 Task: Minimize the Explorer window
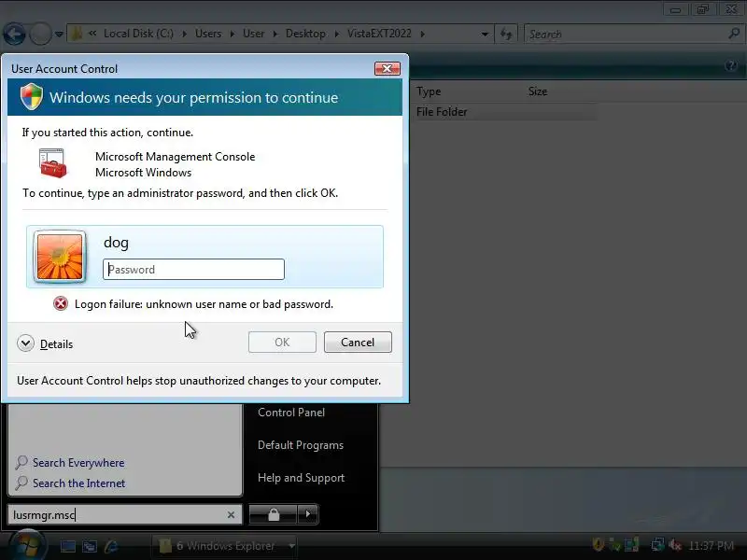[675, 8]
